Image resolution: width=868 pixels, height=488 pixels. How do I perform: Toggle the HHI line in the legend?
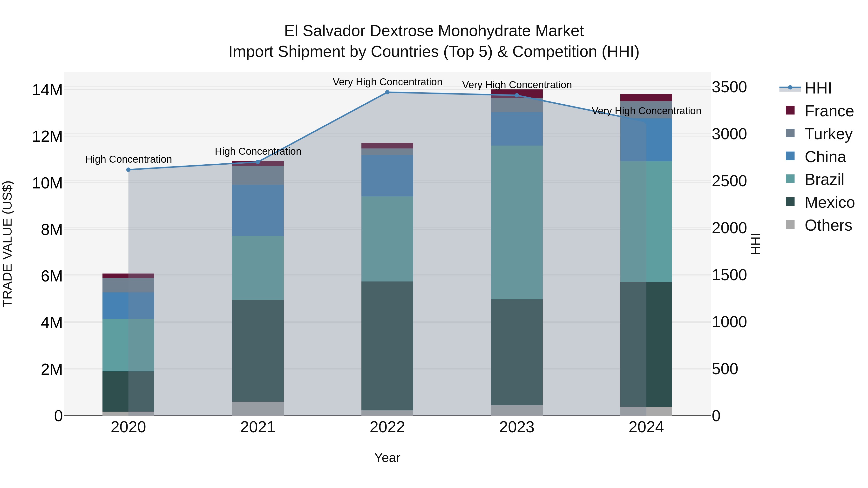click(806, 88)
